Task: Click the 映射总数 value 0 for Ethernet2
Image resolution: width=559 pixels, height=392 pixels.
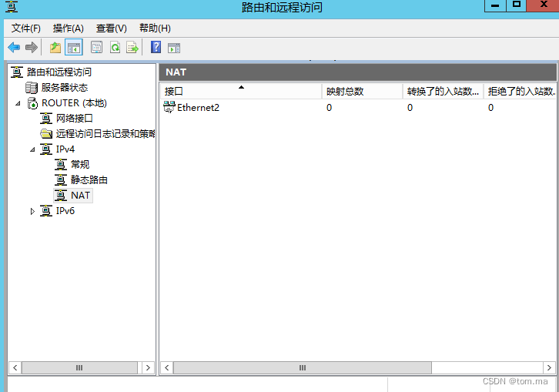Action: tap(329, 107)
